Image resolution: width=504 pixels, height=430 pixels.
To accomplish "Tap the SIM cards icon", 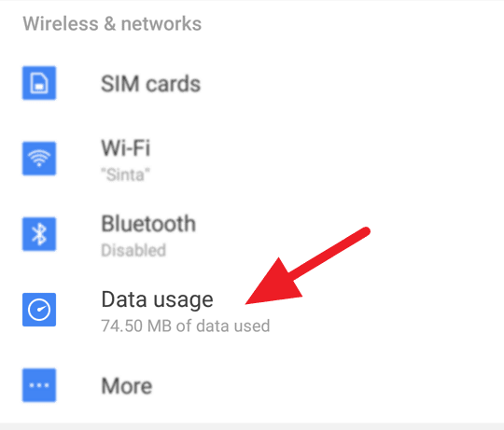I will click(39, 83).
